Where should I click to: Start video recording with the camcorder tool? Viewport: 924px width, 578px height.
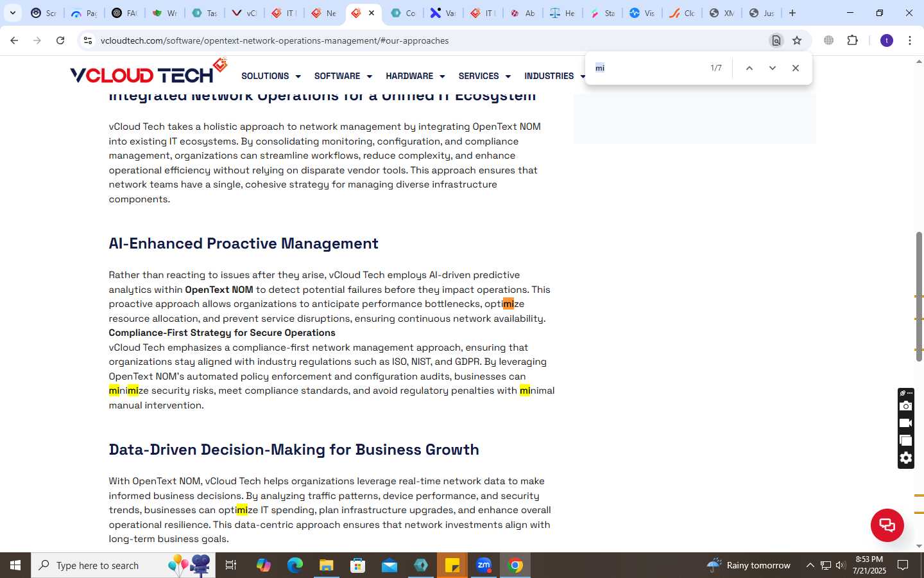[905, 423]
